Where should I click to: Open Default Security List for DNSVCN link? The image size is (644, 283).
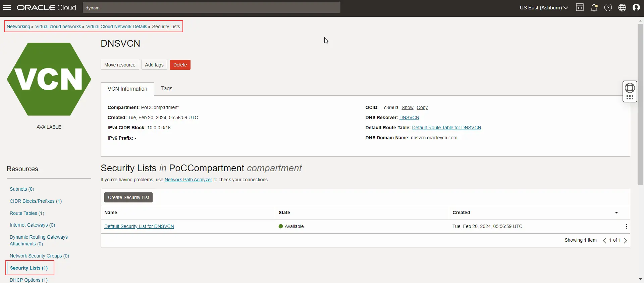[x=139, y=227]
